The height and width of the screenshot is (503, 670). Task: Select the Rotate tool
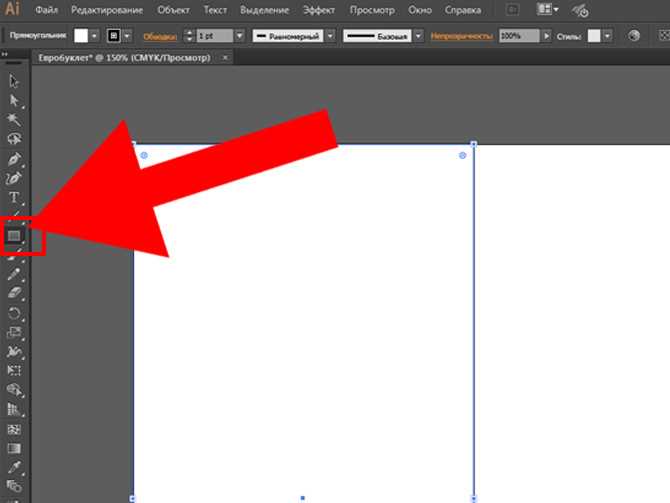click(14, 313)
